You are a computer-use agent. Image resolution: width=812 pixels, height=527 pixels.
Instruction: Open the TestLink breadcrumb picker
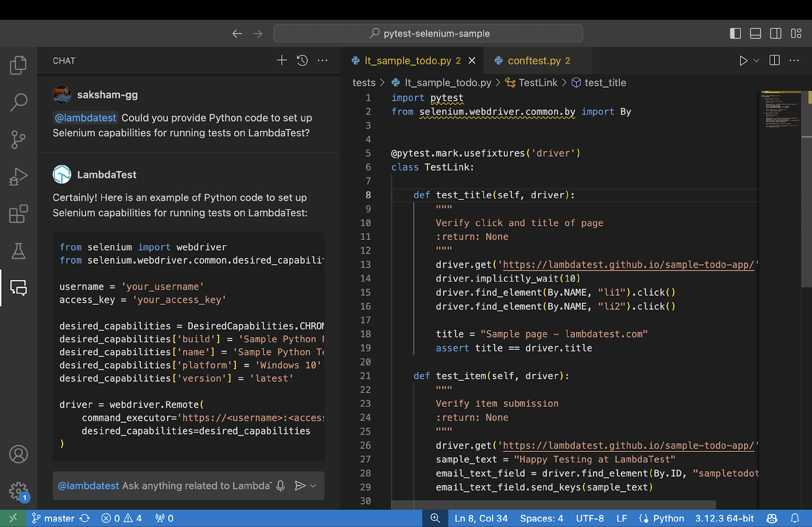click(x=537, y=82)
